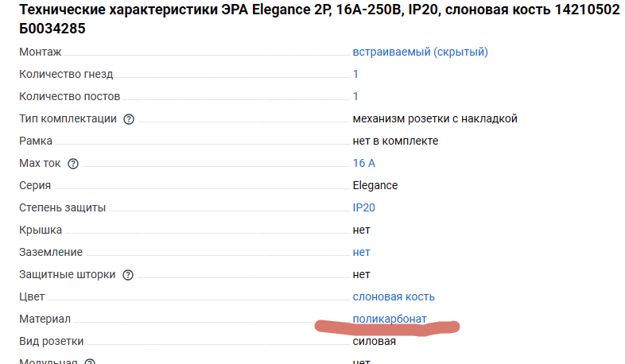The height and width of the screenshot is (364, 625).
Task: Click the Elegance series value
Action: pyautogui.click(x=375, y=186)
